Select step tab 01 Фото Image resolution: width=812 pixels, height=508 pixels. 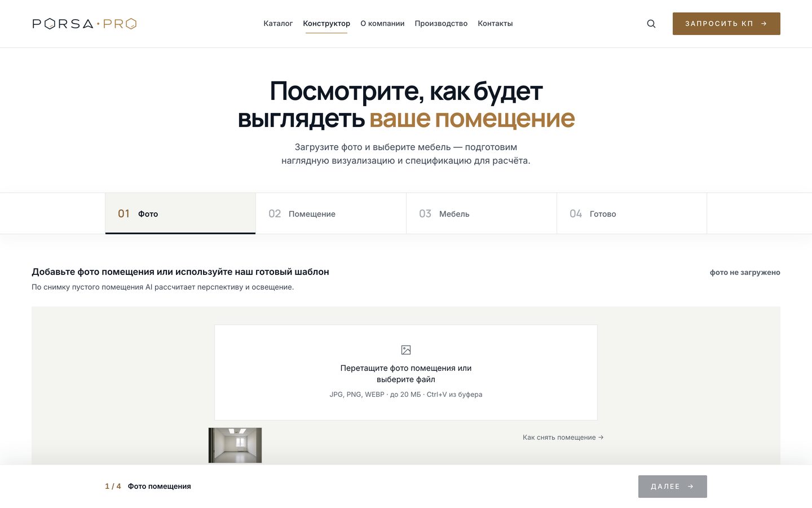coord(180,213)
